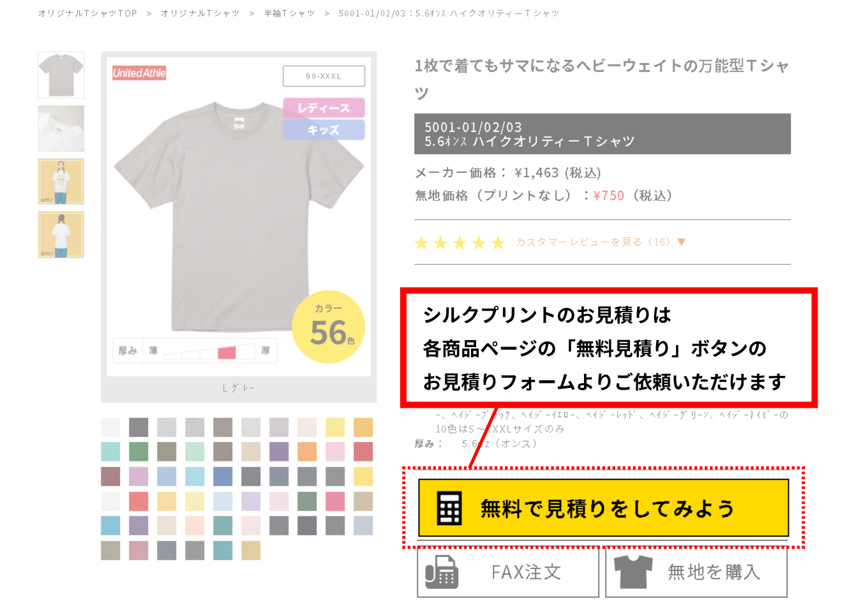The image size is (868, 603).
Task: View the model front-view thumbnail
Action: (61, 181)
